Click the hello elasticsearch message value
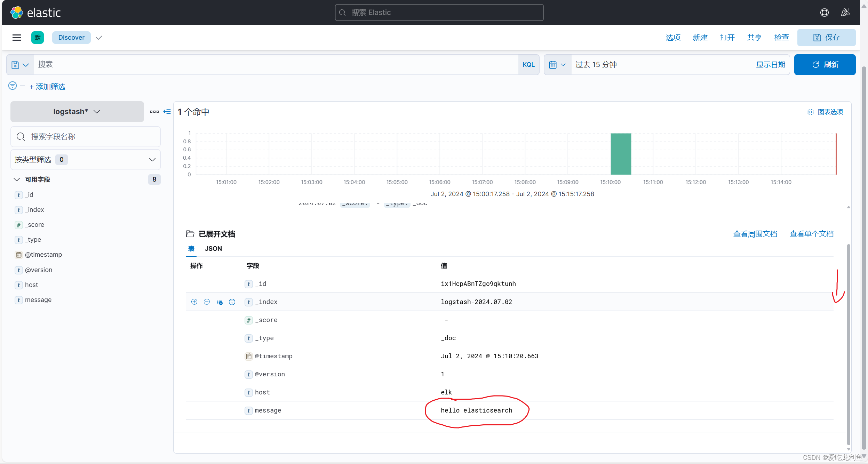This screenshot has height=464, width=868. [x=476, y=410]
